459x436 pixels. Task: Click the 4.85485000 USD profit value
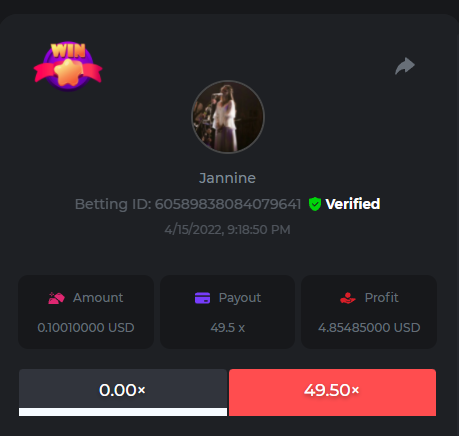369,328
